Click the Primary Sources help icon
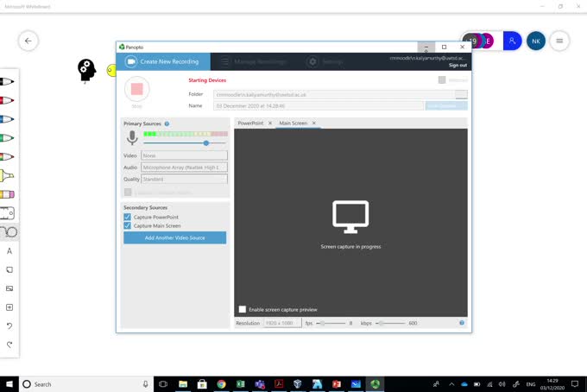Screen dimensions: 587x392 pyautogui.click(x=167, y=123)
